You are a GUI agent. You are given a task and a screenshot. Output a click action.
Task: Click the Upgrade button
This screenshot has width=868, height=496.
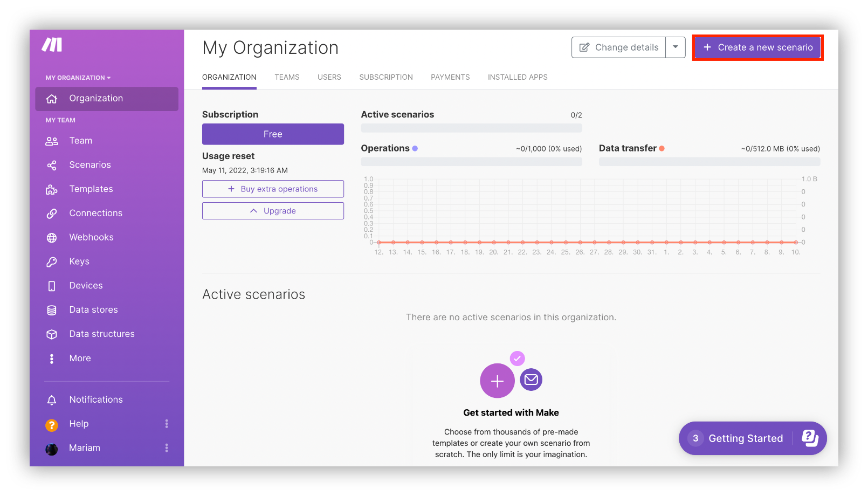click(x=273, y=211)
